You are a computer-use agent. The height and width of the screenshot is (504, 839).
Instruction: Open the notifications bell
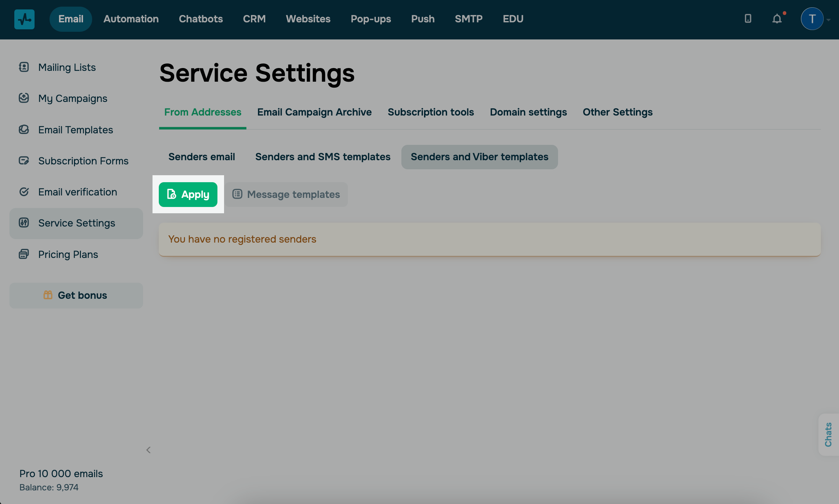(x=777, y=19)
